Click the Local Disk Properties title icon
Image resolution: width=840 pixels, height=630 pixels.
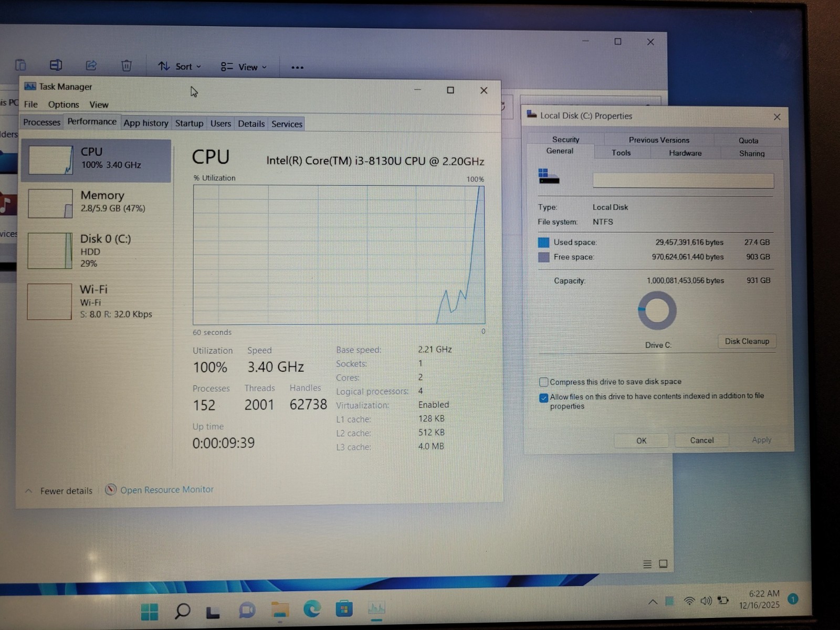[x=532, y=114]
